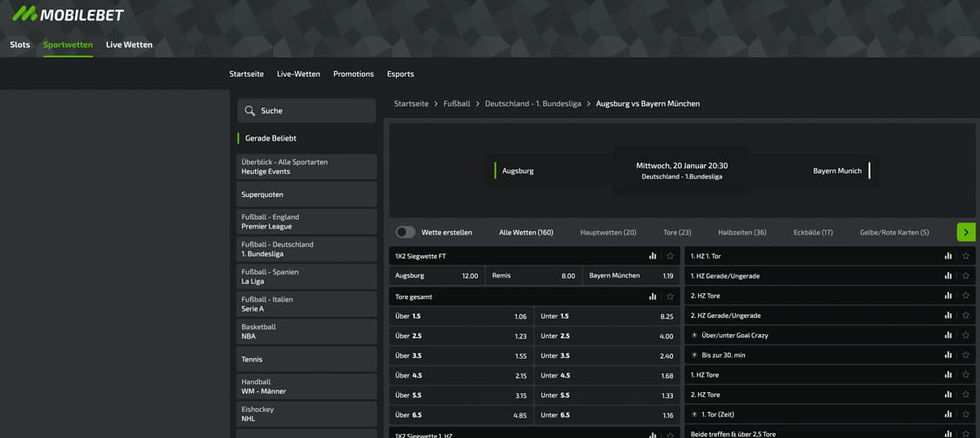Click Fußball in the breadcrumb
This screenshot has height=438, width=980.
point(457,104)
